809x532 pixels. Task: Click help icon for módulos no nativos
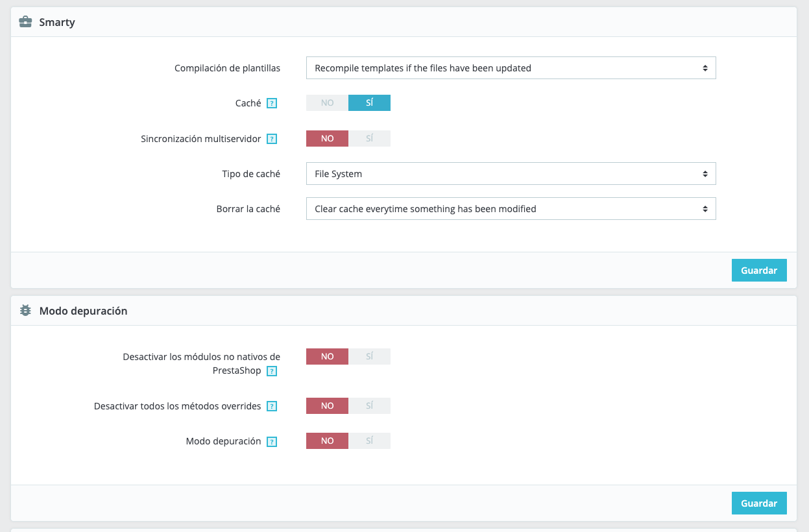point(272,371)
